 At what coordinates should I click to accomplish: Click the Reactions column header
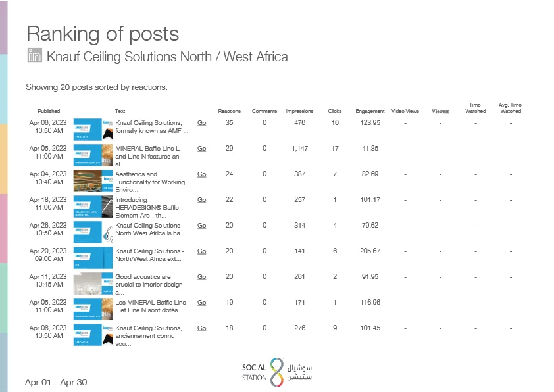(x=230, y=111)
